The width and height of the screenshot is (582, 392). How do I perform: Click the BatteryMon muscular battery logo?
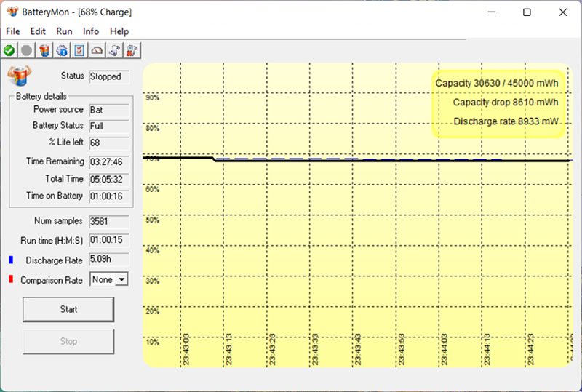point(20,76)
